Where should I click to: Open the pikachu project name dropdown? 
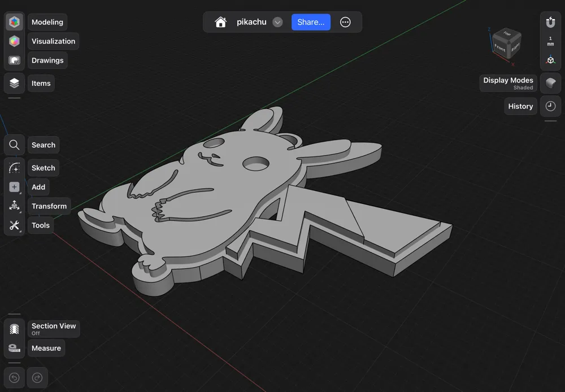point(277,22)
